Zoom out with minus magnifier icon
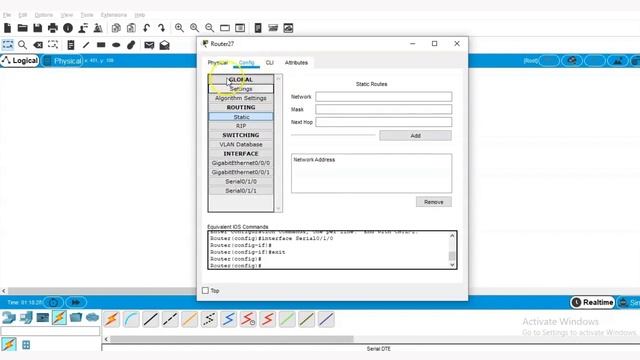Screen dimensions: 640x360 coord(209,28)
